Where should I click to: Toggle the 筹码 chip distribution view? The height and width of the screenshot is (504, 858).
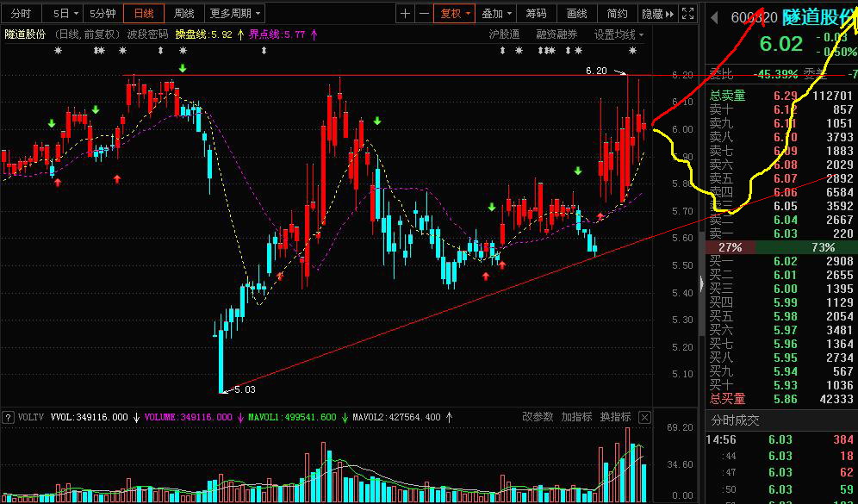(536, 14)
